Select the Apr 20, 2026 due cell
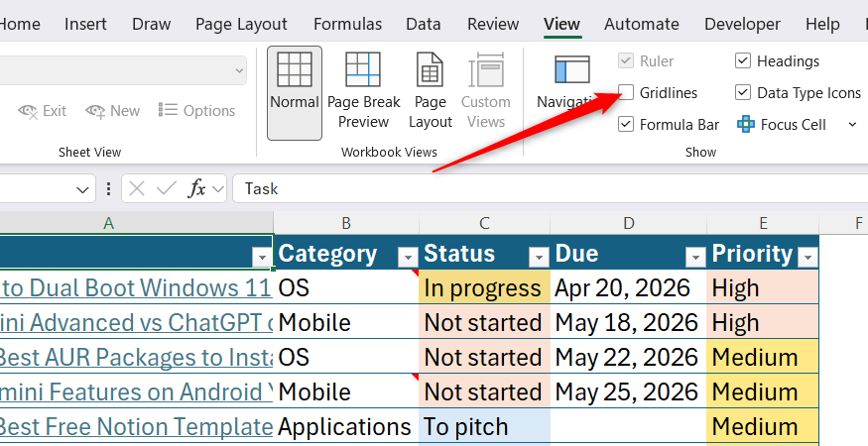Viewport: 868px width, 446px height. pyautogui.click(x=628, y=287)
